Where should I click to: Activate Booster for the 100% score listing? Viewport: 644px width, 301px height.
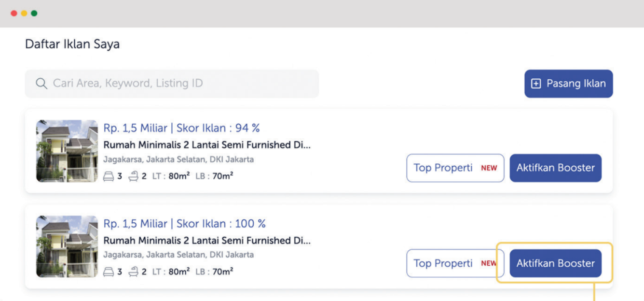pyautogui.click(x=556, y=263)
